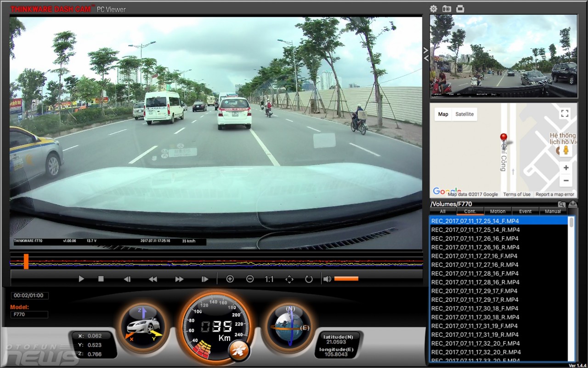
Task: Stop the video playback
Action: (x=101, y=279)
